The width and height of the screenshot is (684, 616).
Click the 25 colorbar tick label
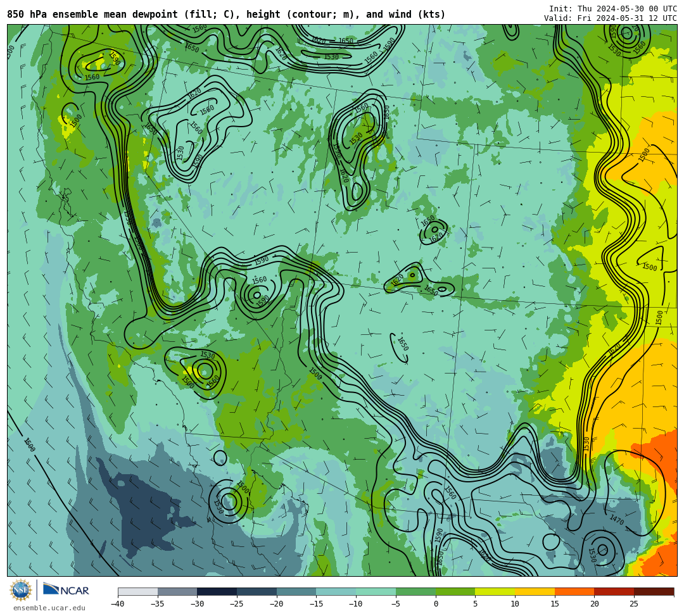[x=634, y=604]
